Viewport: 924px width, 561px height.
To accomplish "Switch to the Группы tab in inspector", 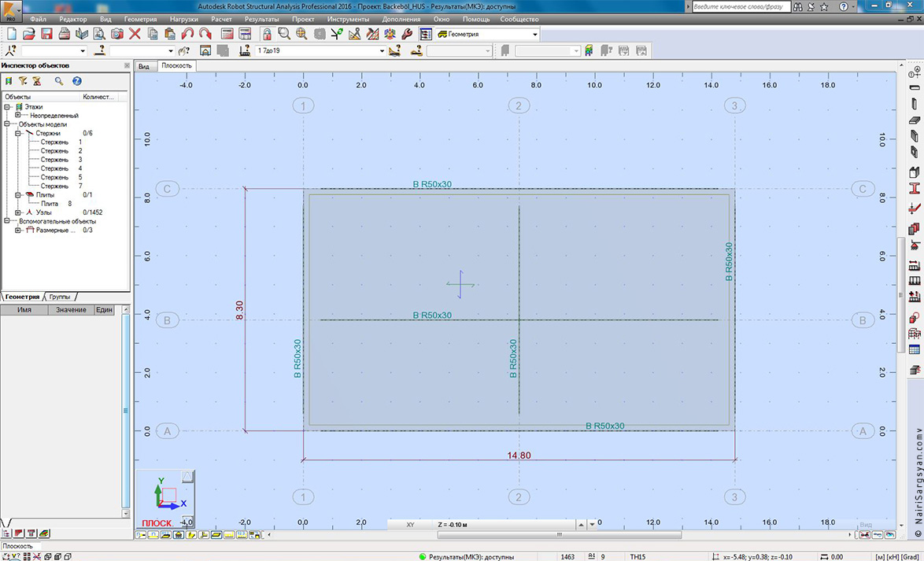I will tap(60, 297).
